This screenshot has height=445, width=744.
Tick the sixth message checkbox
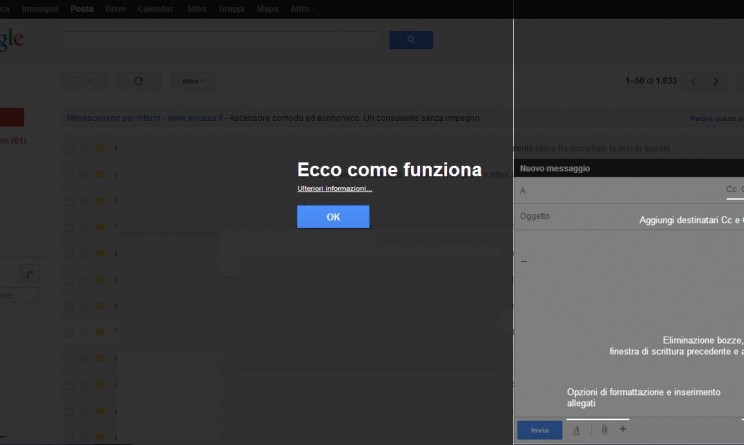coord(69,280)
